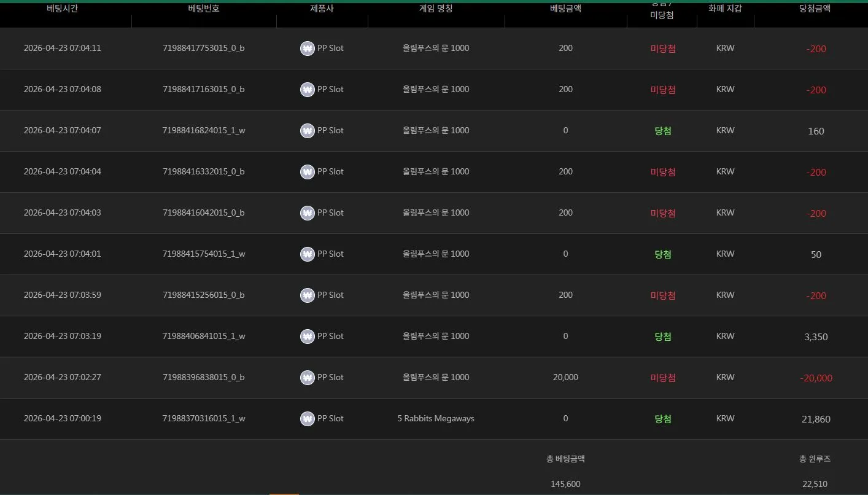The image size is (868, 495).
Task: Open bet number 71988406841015_1_w
Action: [x=204, y=336]
